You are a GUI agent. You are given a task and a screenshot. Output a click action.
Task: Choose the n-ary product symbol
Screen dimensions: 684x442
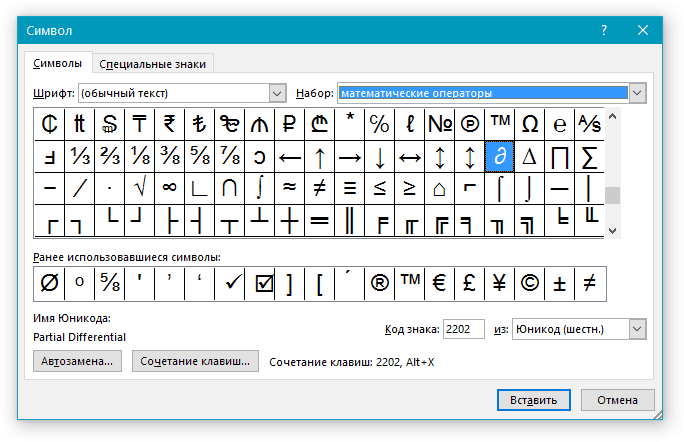pos(560,156)
